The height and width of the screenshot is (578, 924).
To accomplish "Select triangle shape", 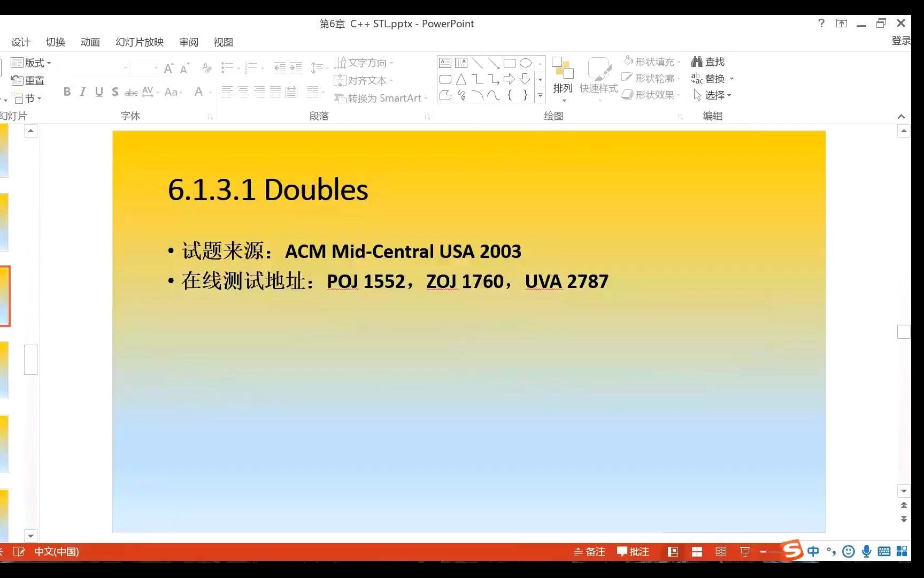I will 461,79.
